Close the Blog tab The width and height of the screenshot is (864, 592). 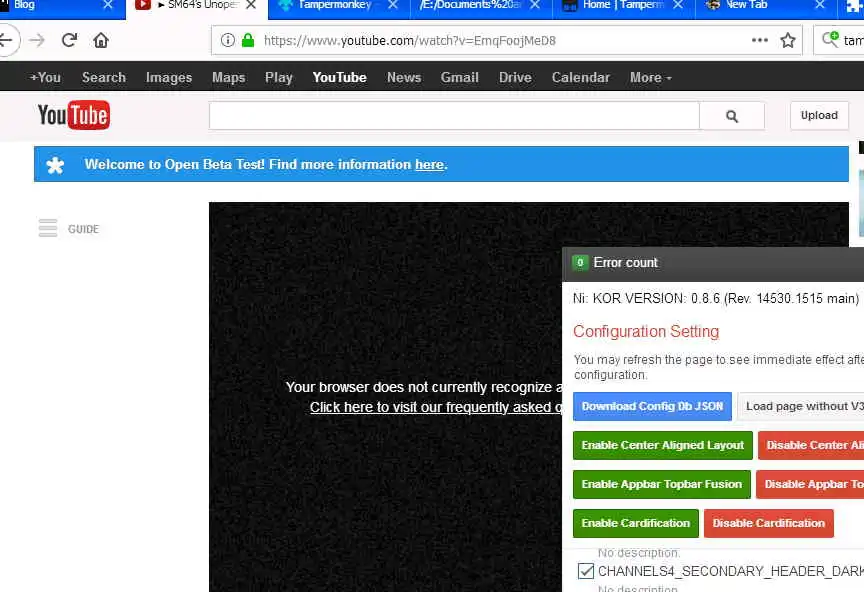click(x=108, y=5)
